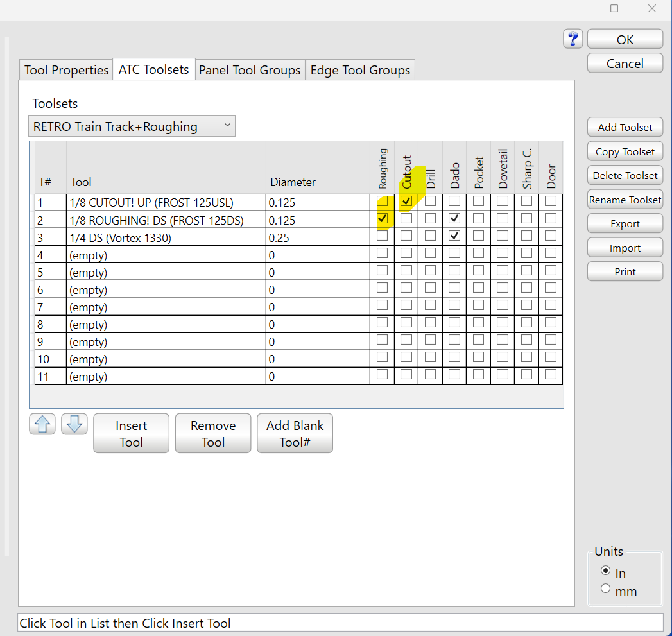The image size is (672, 636).
Task: Select the empty tool slot number 4
Action: tap(166, 255)
